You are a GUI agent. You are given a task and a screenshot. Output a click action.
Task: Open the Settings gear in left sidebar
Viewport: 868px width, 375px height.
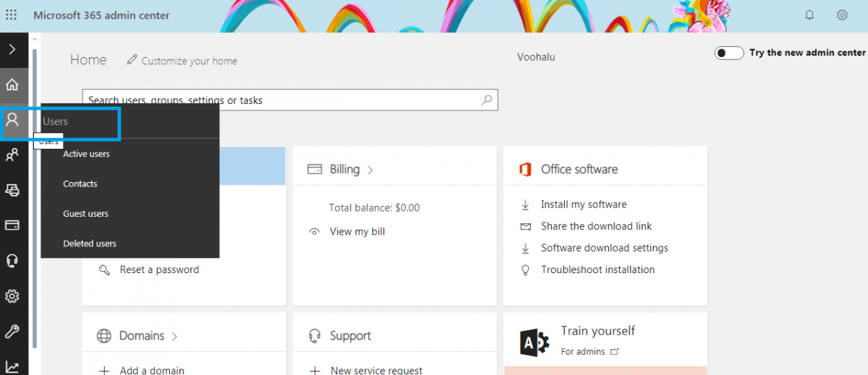pyautogui.click(x=12, y=296)
